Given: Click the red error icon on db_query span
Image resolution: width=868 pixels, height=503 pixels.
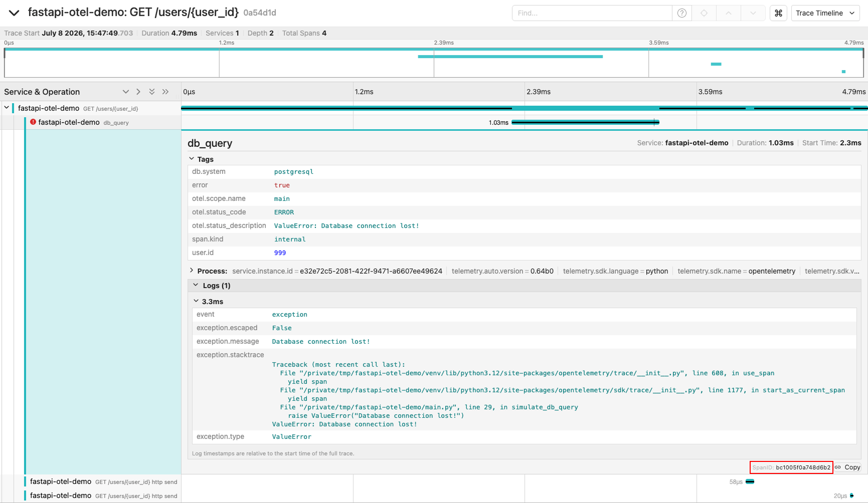Looking at the screenshot, I should coord(33,122).
